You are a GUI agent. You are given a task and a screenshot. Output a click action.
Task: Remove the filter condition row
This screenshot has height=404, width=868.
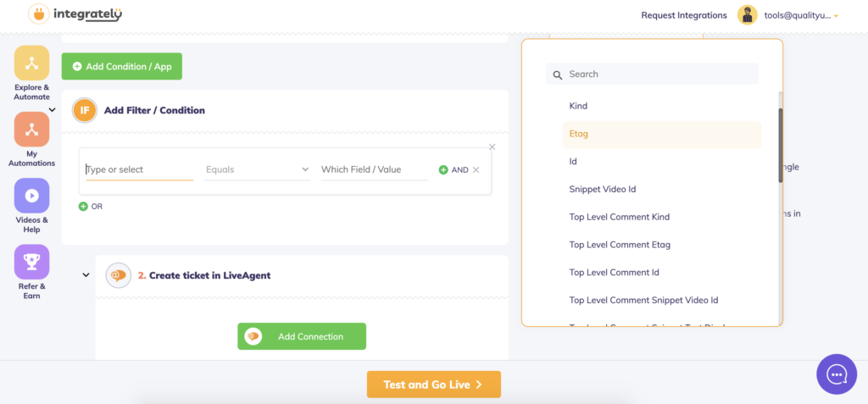click(x=476, y=170)
